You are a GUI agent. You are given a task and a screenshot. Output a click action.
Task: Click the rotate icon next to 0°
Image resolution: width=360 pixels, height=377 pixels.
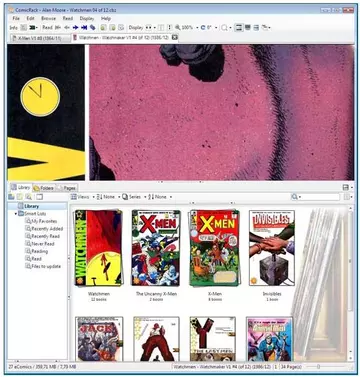coord(203,28)
